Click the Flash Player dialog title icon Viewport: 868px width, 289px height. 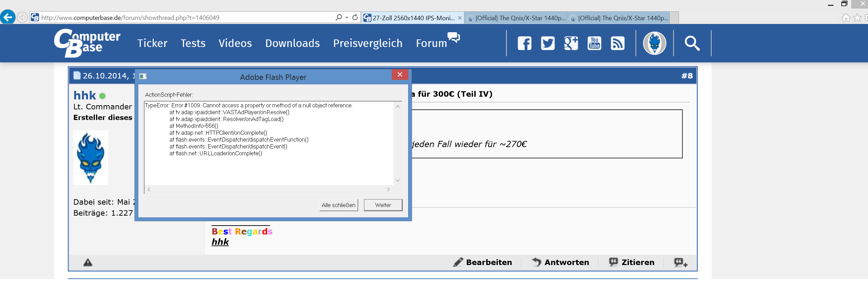point(143,76)
